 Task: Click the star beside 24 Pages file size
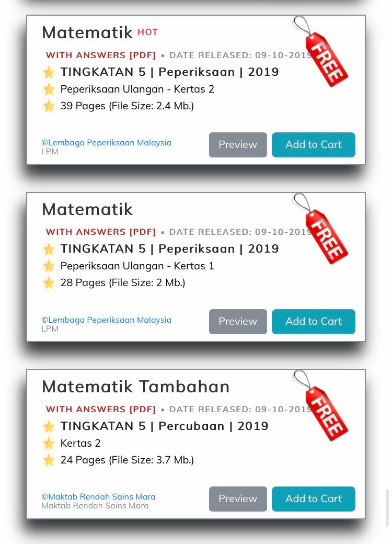point(49,460)
